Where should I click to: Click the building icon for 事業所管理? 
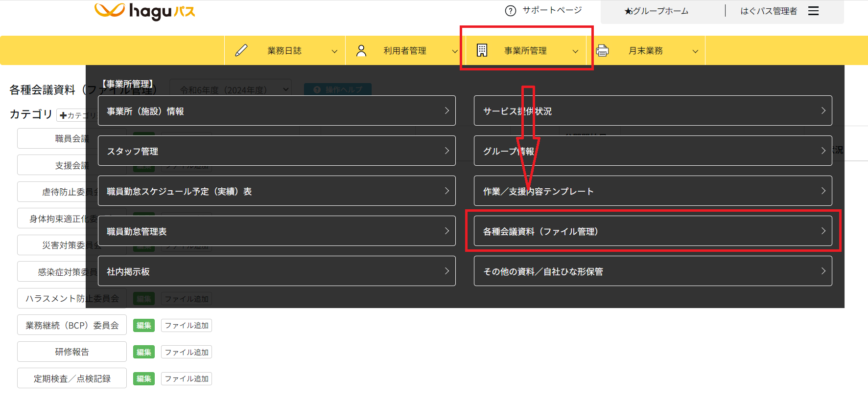482,50
